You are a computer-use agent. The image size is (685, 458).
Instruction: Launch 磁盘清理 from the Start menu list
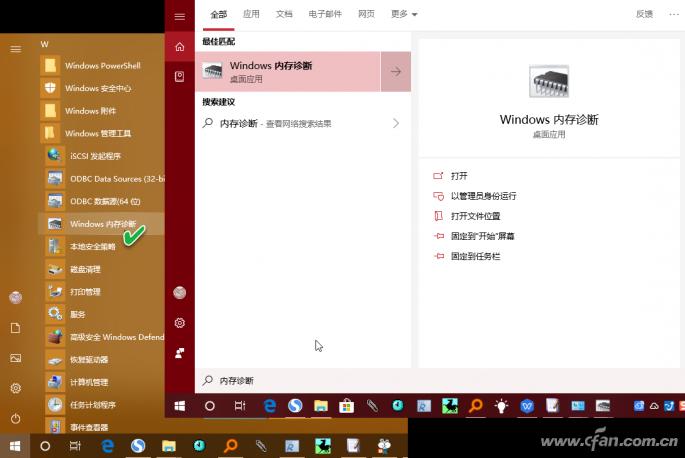101,269
